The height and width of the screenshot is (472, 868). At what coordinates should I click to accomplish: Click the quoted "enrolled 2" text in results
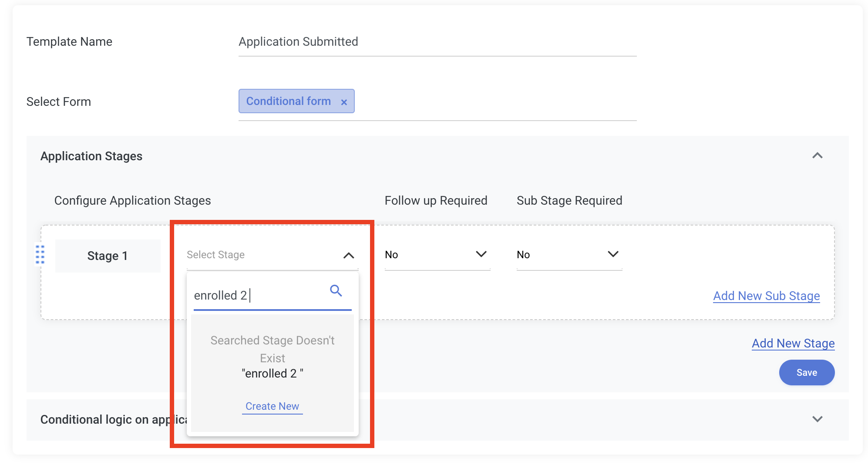tap(273, 374)
